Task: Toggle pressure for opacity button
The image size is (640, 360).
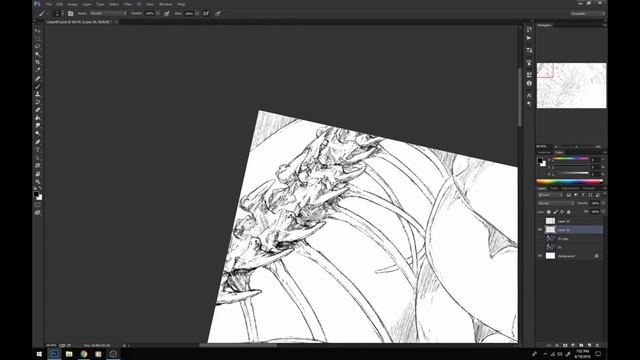Action: [x=167, y=13]
